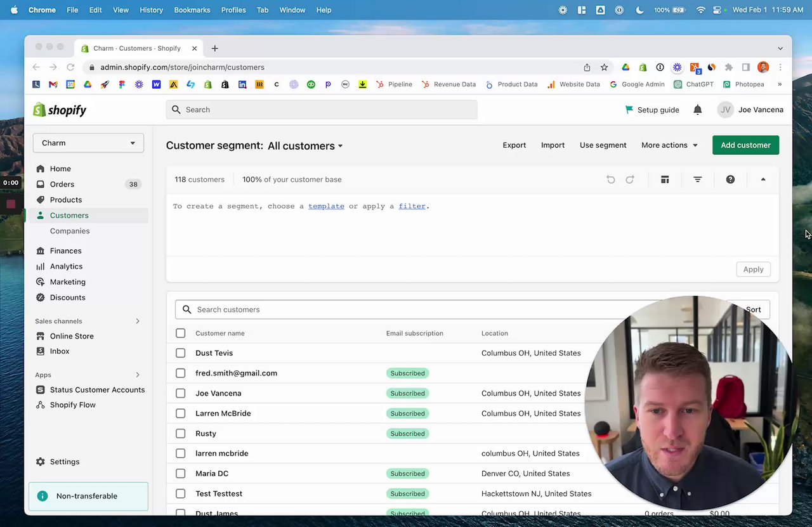This screenshot has height=527, width=812.
Task: Click the Online Store storefront icon
Action: click(x=41, y=336)
